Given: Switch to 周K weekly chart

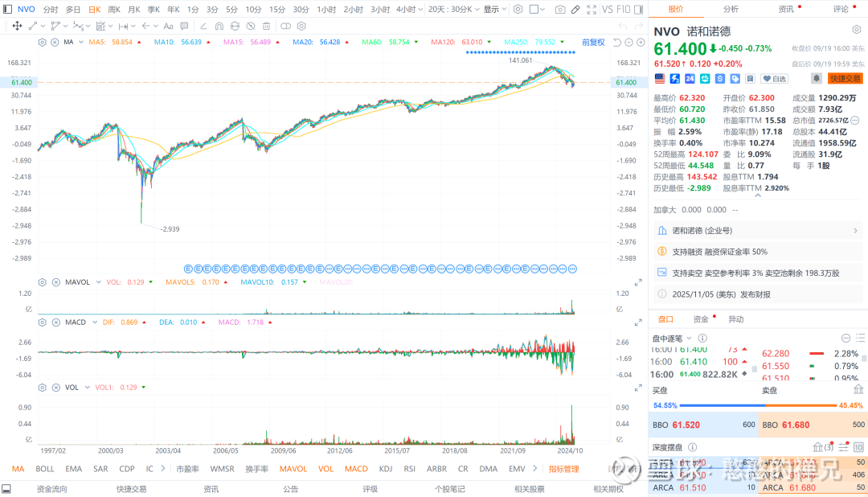Looking at the screenshot, I should point(114,10).
